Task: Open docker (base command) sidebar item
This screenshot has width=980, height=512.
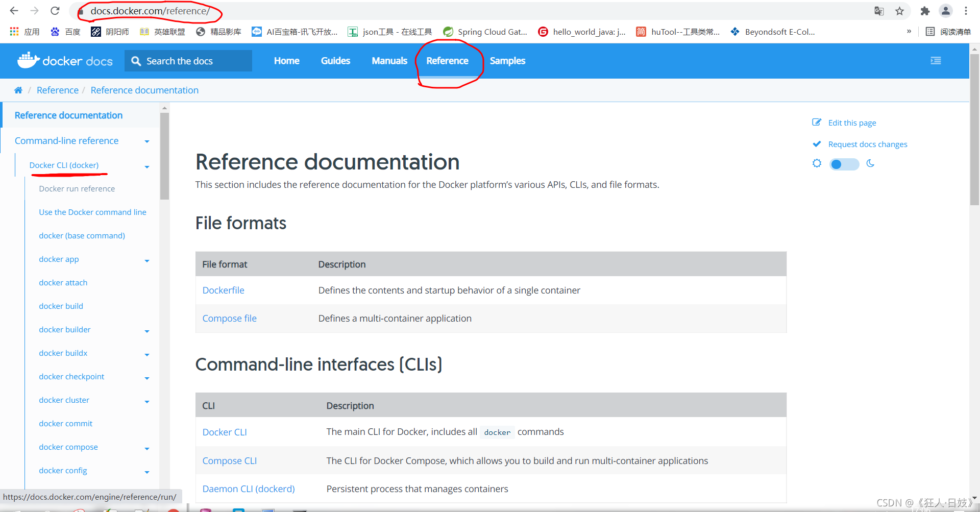Action: tap(82, 235)
